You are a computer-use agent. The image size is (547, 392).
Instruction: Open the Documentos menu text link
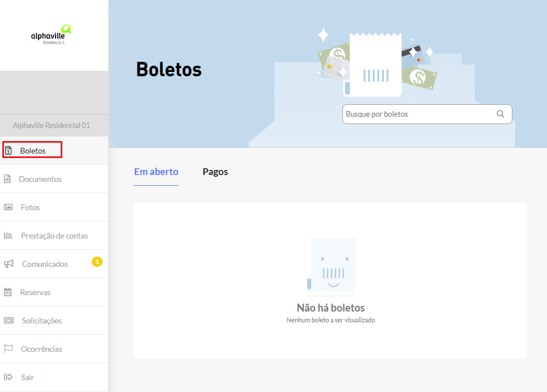tap(40, 179)
